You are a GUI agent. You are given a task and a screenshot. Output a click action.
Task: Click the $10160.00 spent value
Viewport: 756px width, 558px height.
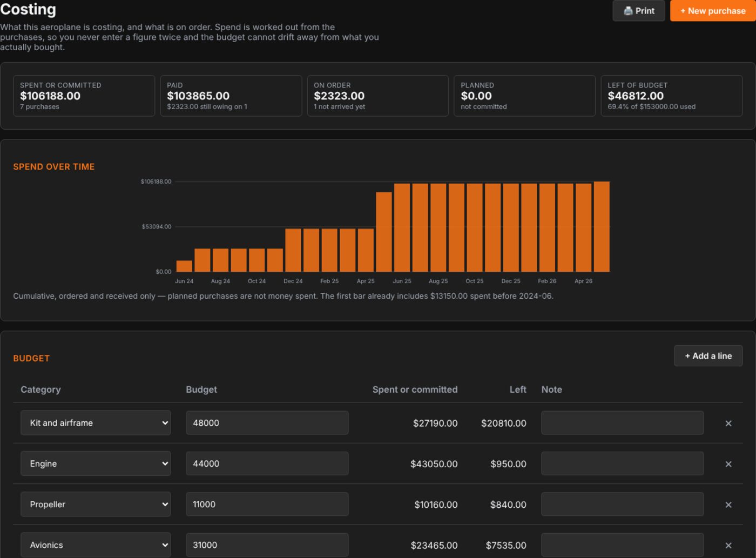tap(436, 505)
